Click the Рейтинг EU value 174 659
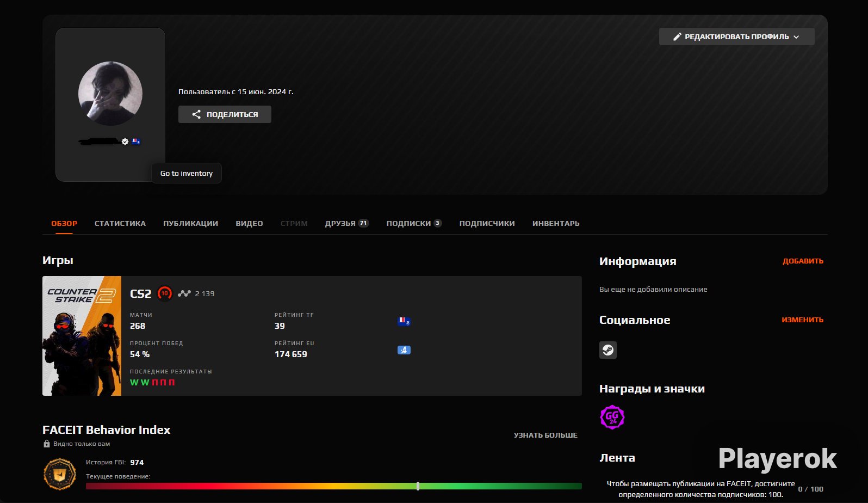 click(291, 354)
